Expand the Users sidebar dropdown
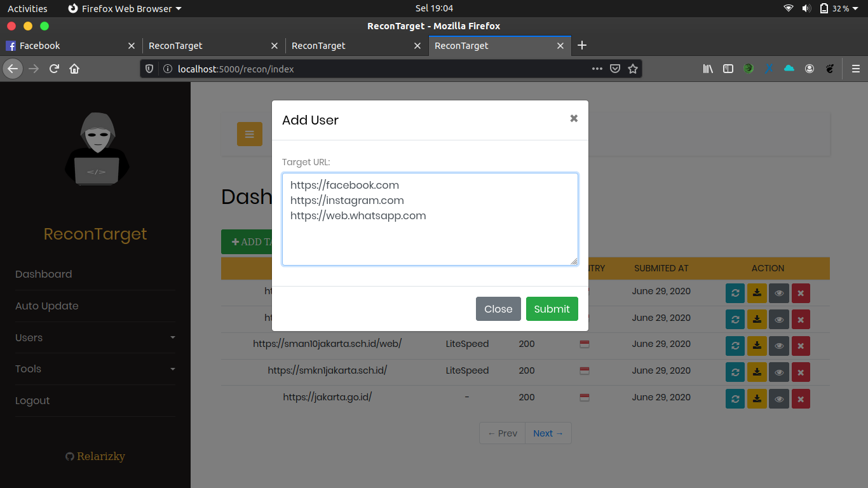This screenshot has height=488, width=868. 95,337
